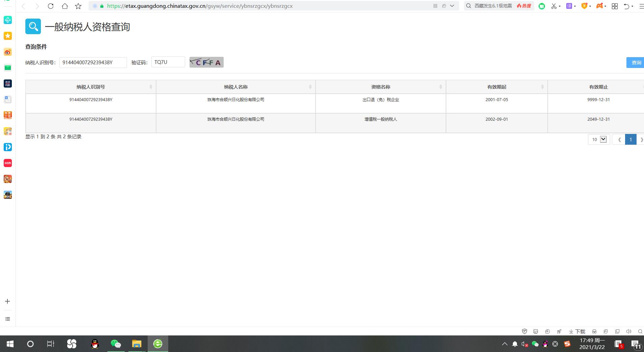
Task: Sort by 纳税人名称 column header
Action: 236,87
